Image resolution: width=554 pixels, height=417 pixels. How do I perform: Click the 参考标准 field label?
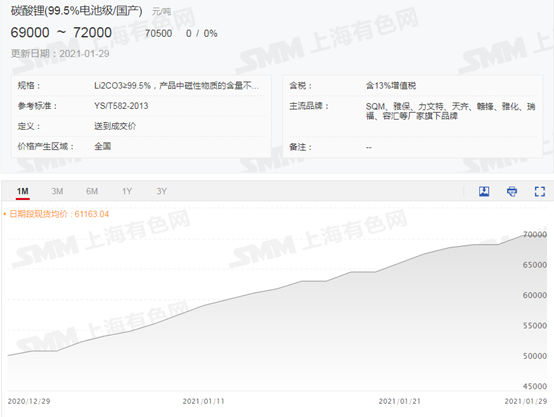[37, 106]
